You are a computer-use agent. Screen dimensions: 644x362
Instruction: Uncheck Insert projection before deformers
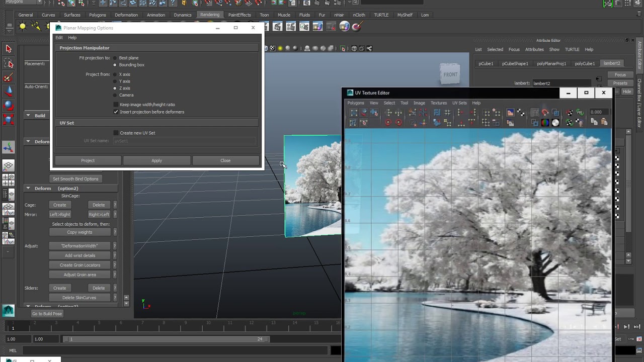[116, 112]
